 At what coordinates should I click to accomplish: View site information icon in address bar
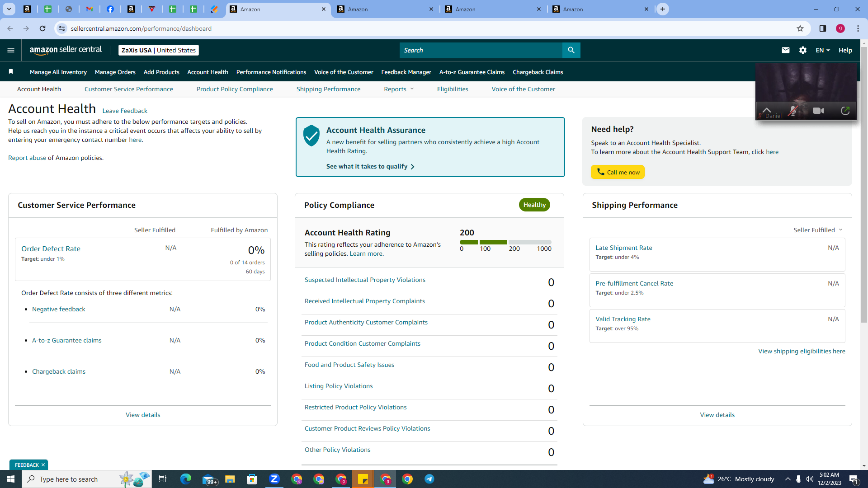pyautogui.click(x=62, y=28)
